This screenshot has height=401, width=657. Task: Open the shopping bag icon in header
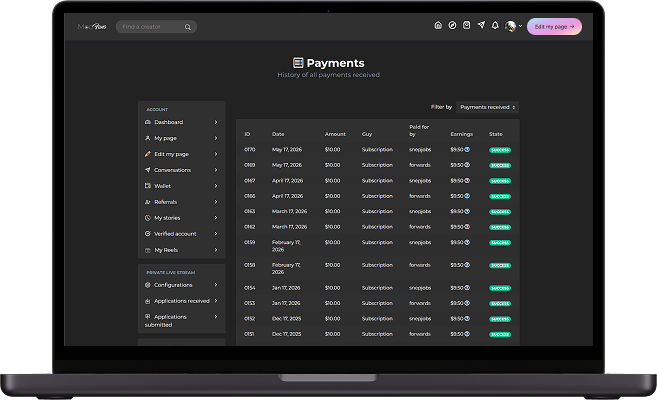coord(466,26)
